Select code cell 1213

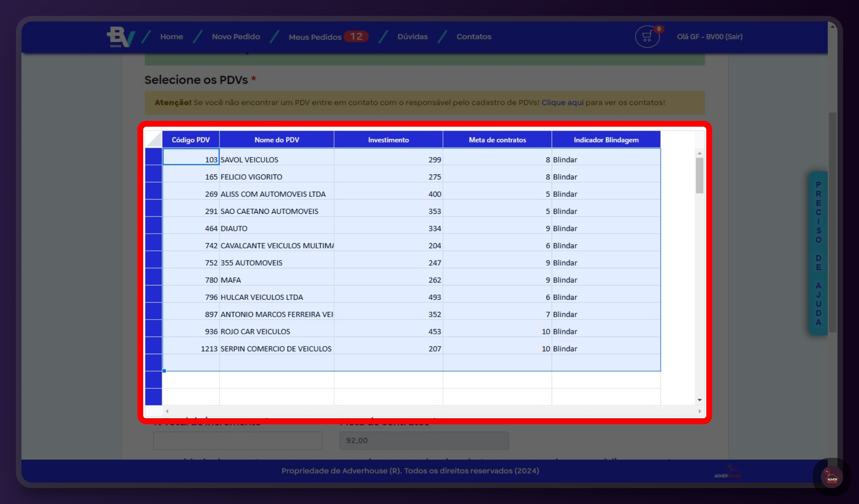click(191, 346)
